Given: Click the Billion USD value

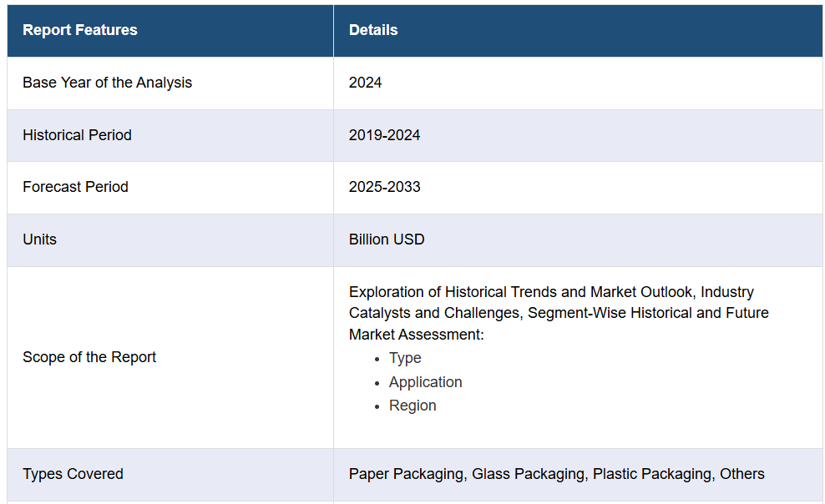Looking at the screenshot, I should 386,239.
